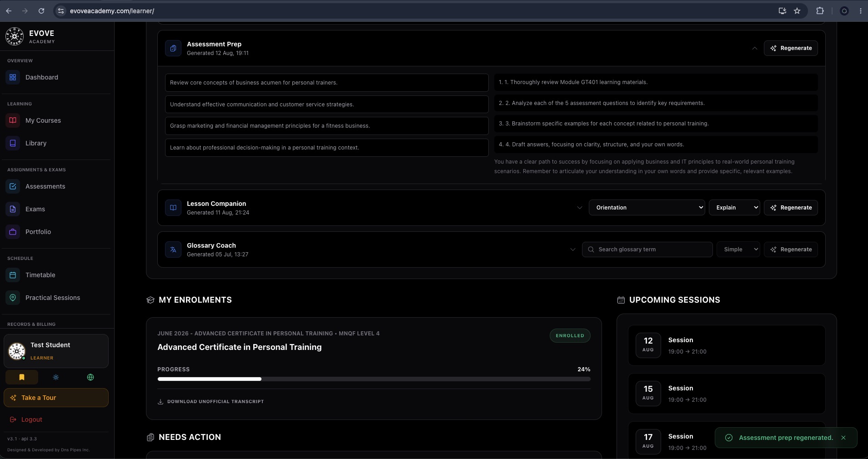Open the Timetable page
Viewport: 868px width, 459px height.
(x=57, y=275)
